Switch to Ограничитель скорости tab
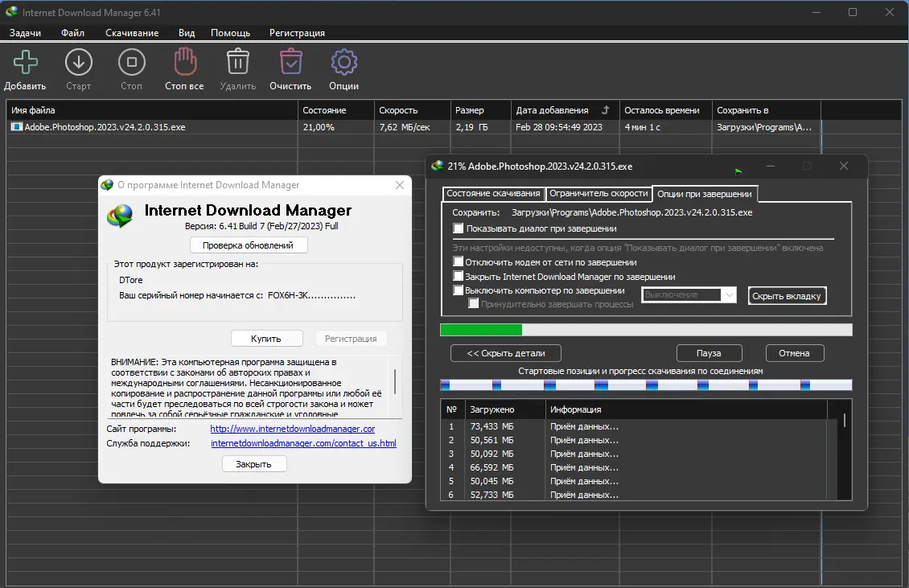This screenshot has width=909, height=588. (x=598, y=194)
